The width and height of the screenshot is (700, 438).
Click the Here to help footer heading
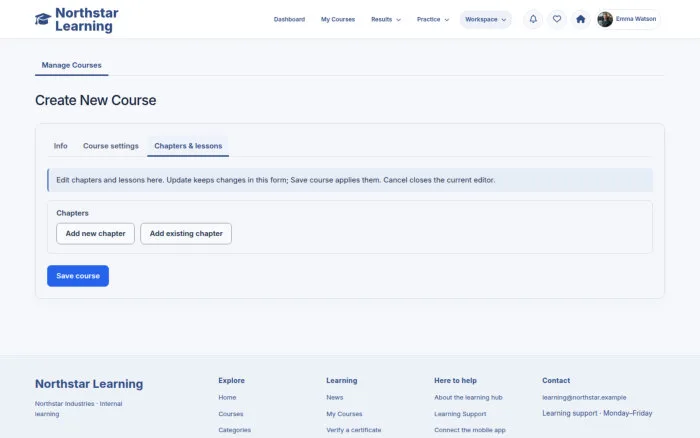455,380
